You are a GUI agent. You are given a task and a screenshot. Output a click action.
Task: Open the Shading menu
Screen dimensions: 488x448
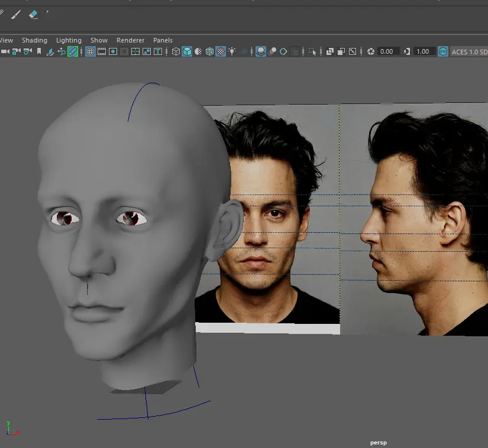point(34,40)
